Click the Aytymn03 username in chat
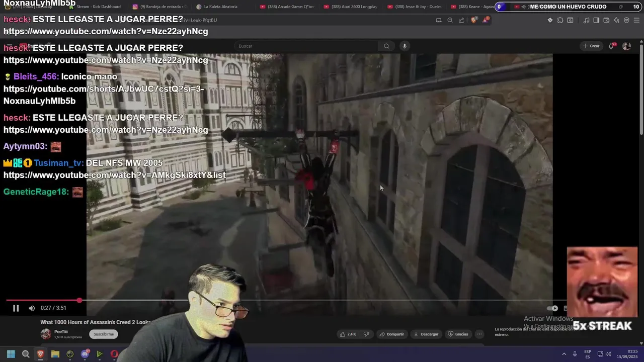 pyautogui.click(x=24, y=146)
